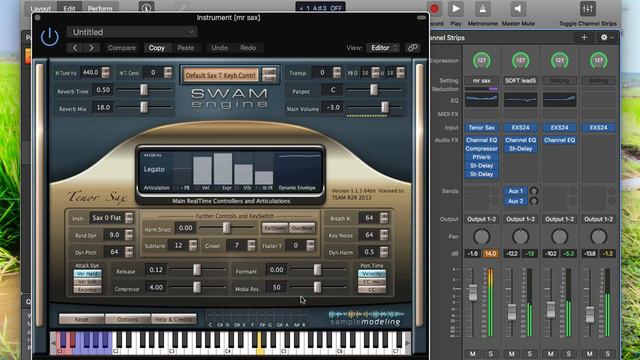
Task: Click the red Record button
Action: tap(434, 9)
